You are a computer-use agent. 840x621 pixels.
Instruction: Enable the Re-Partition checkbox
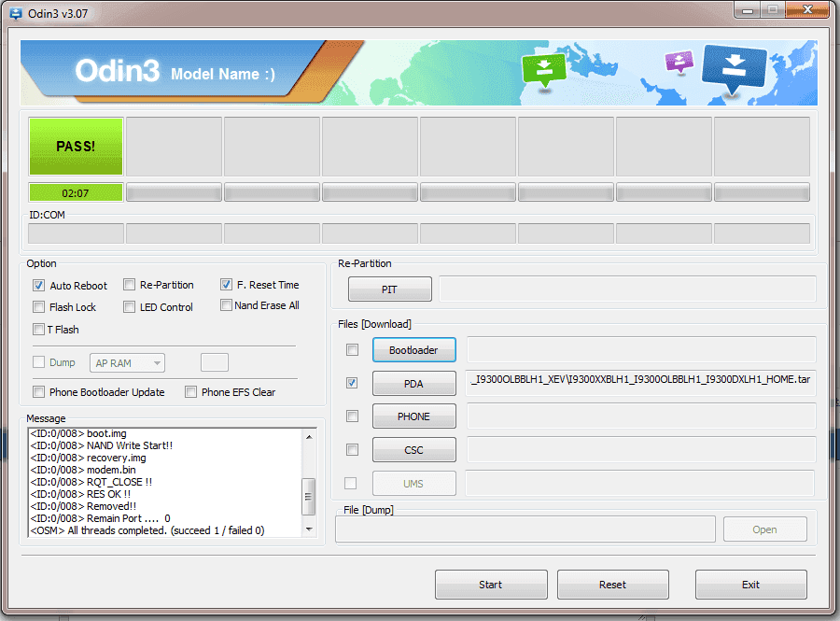(129, 284)
